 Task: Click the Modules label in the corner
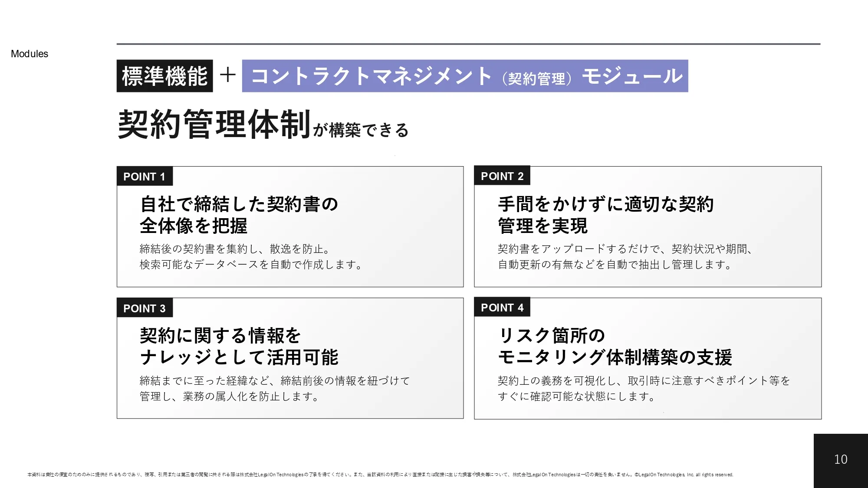point(29,54)
